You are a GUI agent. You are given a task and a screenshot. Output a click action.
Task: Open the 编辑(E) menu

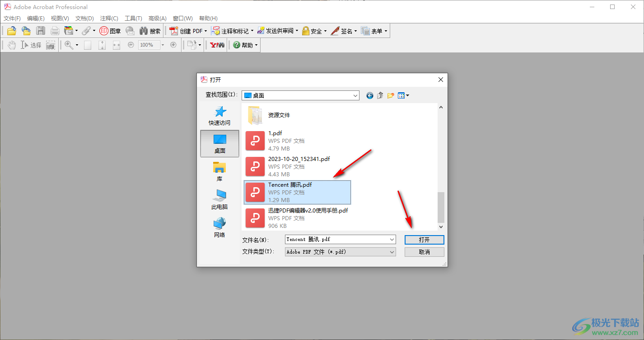pos(36,18)
